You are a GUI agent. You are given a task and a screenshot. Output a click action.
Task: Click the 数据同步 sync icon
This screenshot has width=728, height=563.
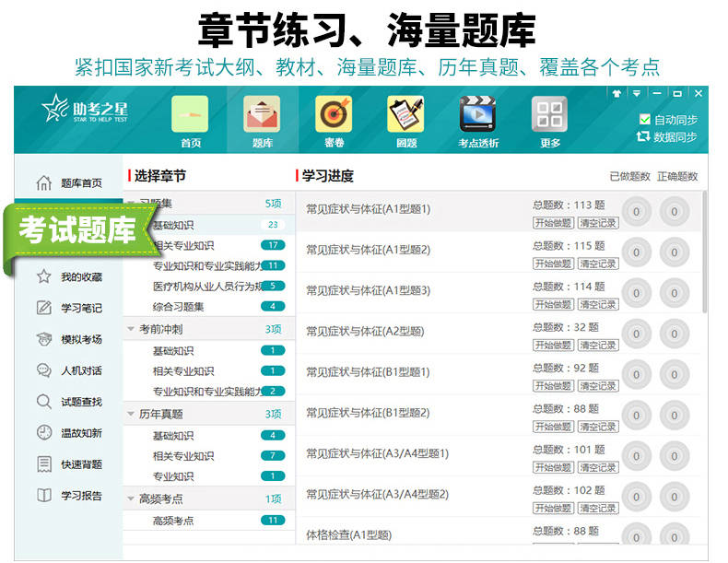[x=644, y=136]
